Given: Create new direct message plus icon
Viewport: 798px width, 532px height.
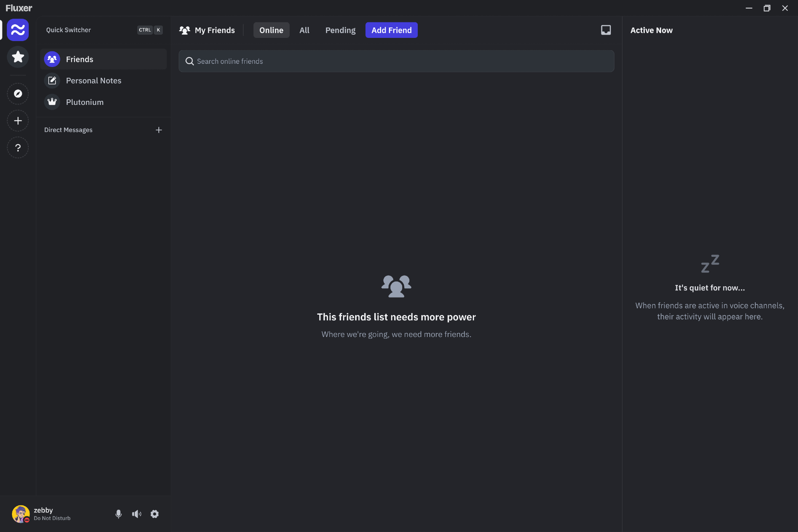Looking at the screenshot, I should [x=159, y=130].
